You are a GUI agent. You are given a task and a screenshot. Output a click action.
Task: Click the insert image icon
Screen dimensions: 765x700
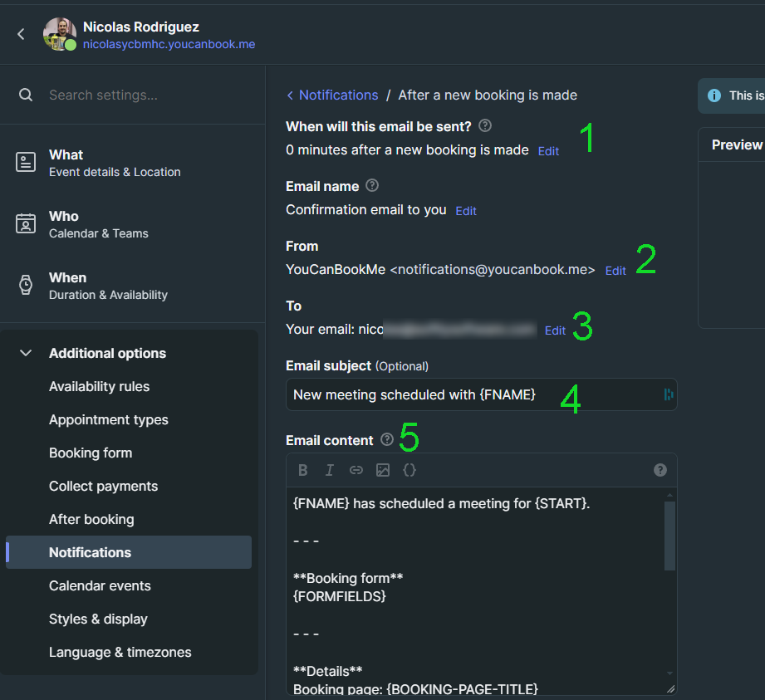coord(383,470)
